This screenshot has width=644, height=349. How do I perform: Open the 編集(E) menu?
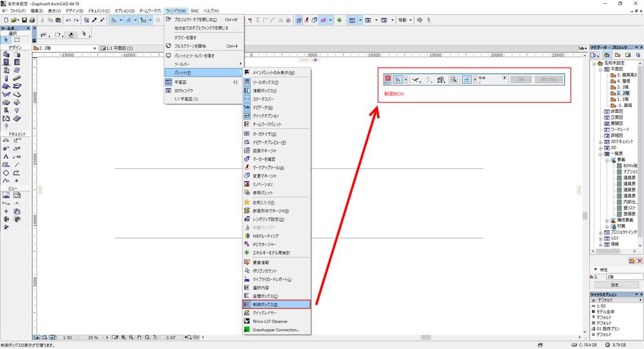37,11
